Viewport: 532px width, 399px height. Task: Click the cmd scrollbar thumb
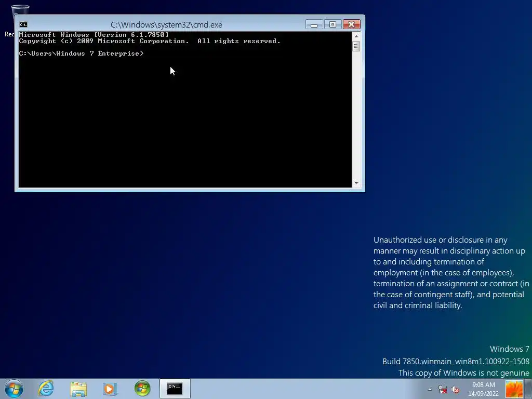pos(356,46)
